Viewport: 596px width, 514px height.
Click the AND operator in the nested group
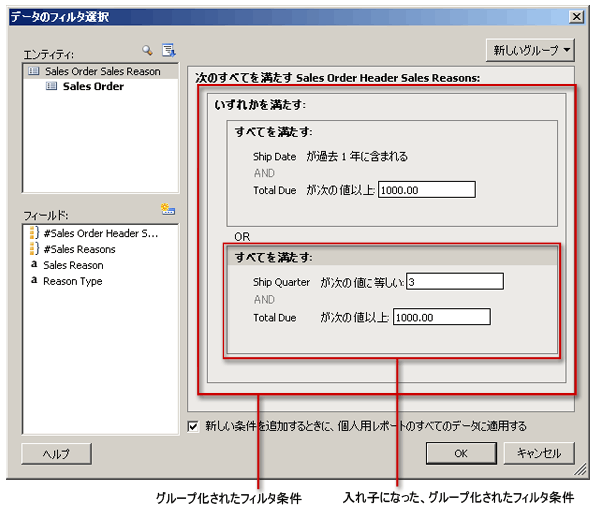[x=264, y=300]
